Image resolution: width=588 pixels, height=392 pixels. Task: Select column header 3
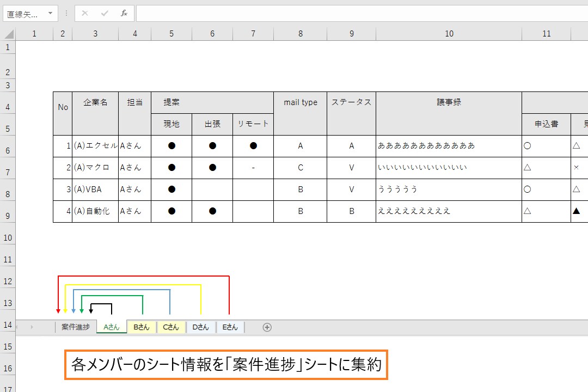coord(95,34)
